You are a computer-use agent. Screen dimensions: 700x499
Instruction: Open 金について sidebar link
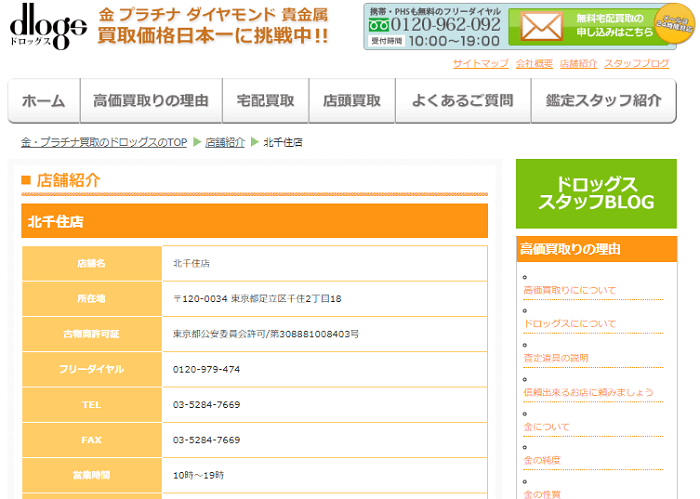(x=546, y=427)
